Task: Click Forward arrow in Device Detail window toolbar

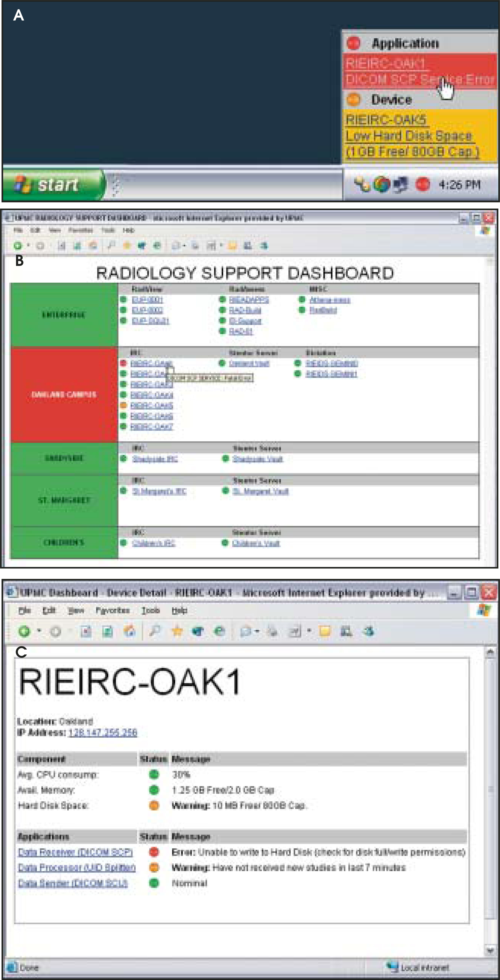Action: (x=56, y=631)
